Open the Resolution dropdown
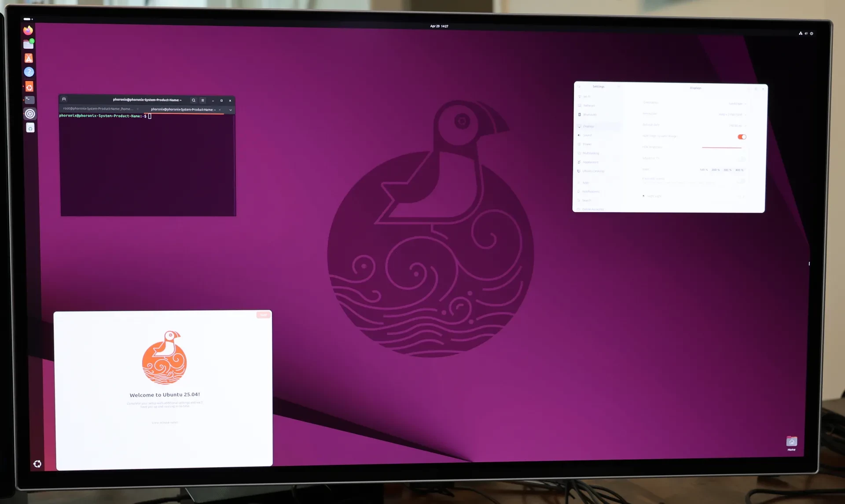 (x=732, y=114)
